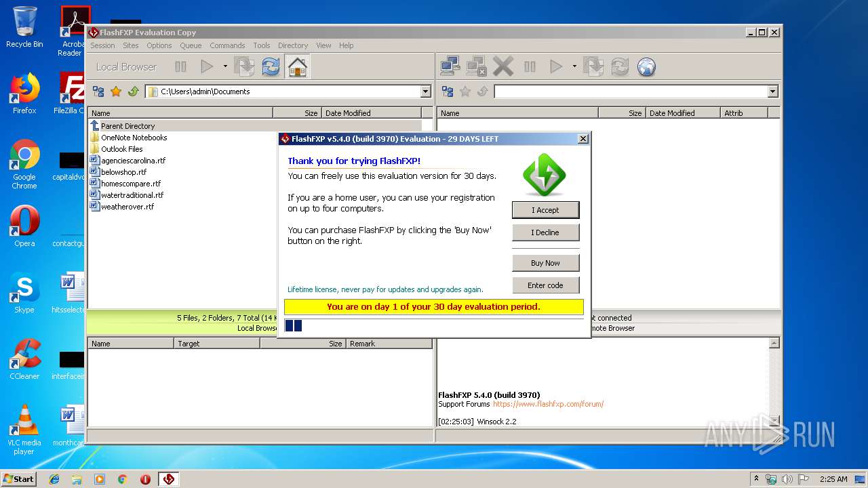
Task: Click the local Transfer queue play icon
Action: (207, 66)
